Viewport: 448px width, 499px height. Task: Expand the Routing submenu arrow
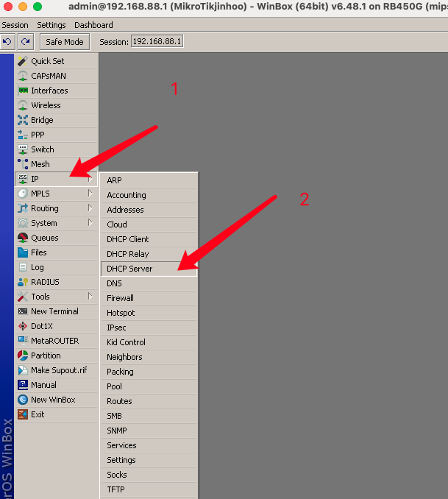pyautogui.click(x=90, y=208)
